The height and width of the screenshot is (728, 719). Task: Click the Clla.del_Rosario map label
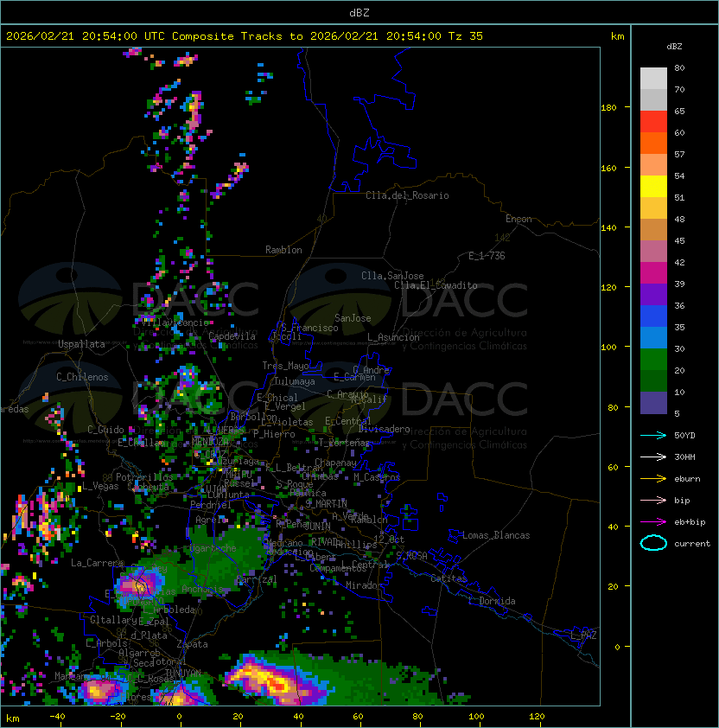407,195
